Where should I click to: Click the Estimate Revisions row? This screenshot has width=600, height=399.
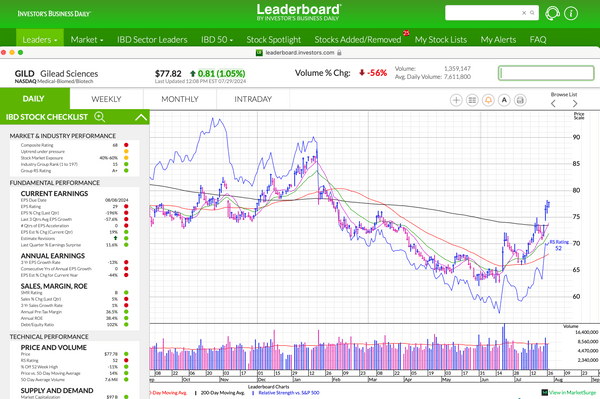[75, 238]
